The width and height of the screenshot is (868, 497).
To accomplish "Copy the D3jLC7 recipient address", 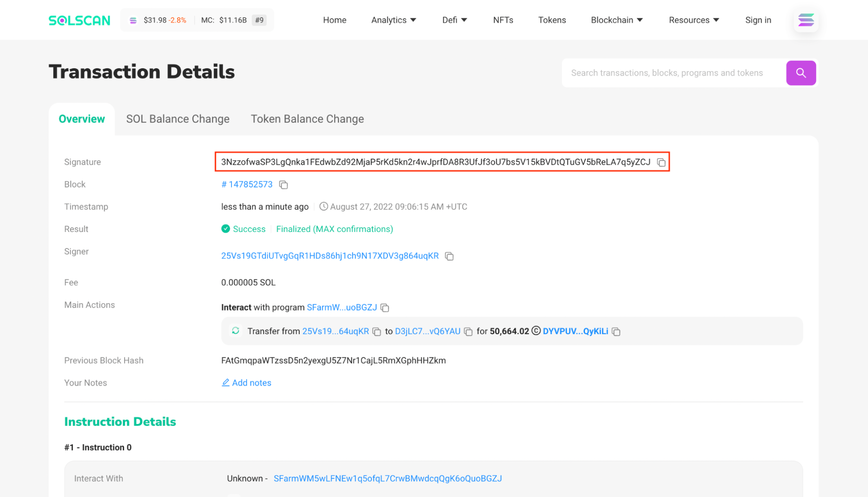I will click(x=468, y=332).
